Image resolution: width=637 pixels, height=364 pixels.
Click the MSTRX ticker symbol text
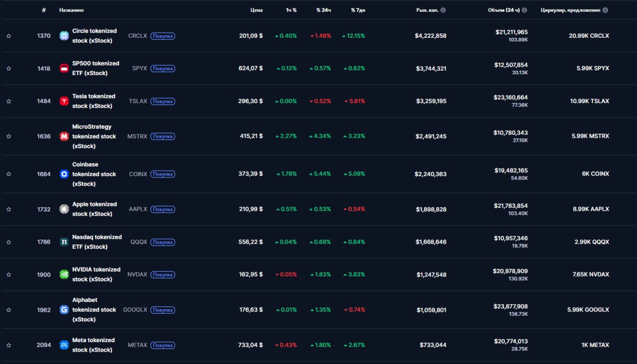coord(137,136)
